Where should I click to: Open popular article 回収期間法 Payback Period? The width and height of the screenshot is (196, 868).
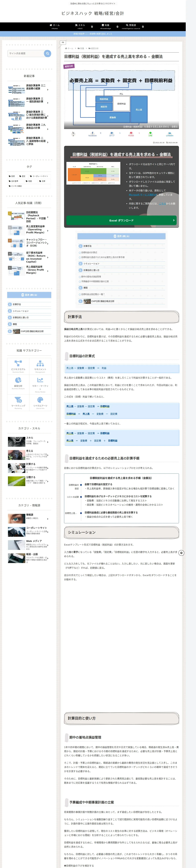point(29,217)
